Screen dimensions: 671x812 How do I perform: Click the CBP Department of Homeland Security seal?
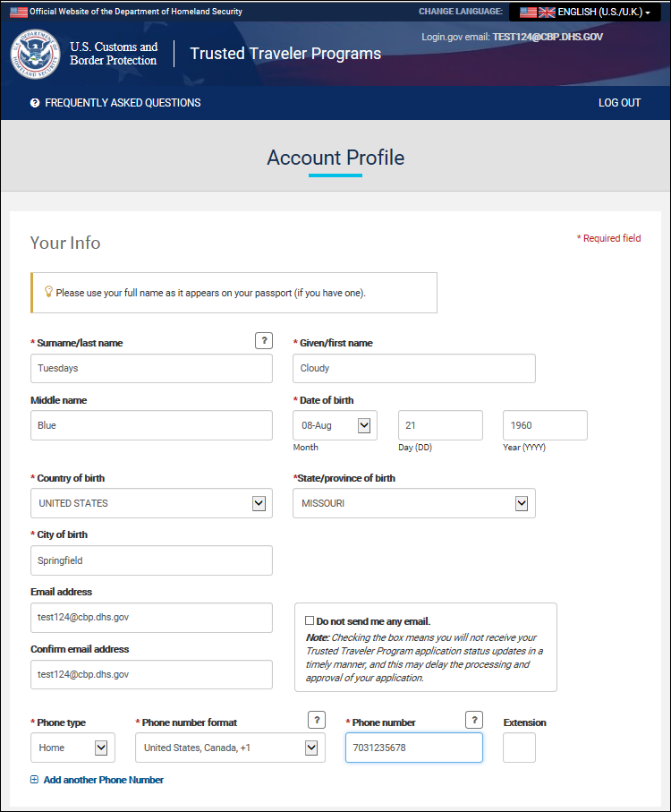click(34, 54)
